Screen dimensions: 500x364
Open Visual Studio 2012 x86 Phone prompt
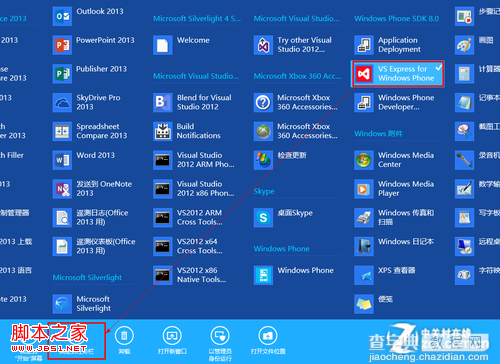coord(194,188)
